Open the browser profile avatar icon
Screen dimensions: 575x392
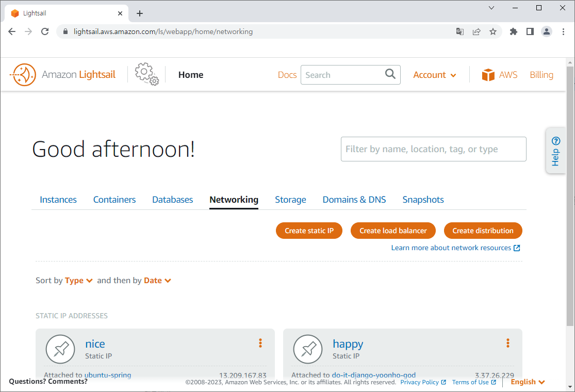pyautogui.click(x=547, y=31)
